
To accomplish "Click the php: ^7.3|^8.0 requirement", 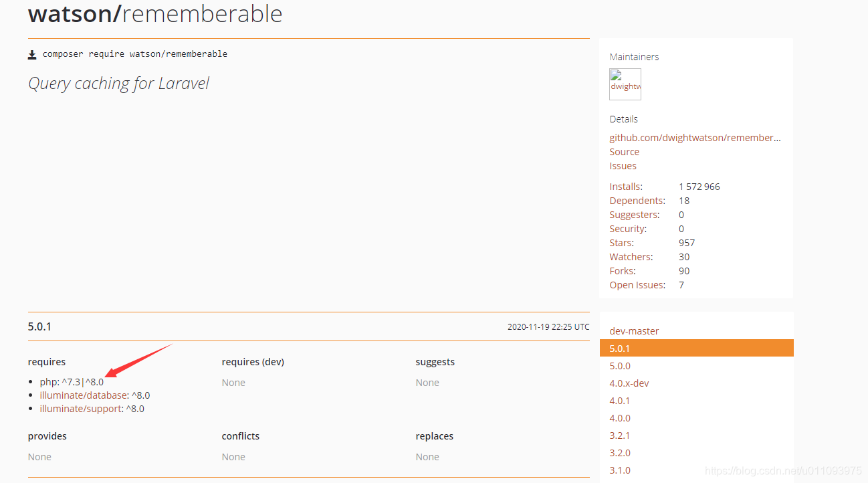I will click(72, 383).
